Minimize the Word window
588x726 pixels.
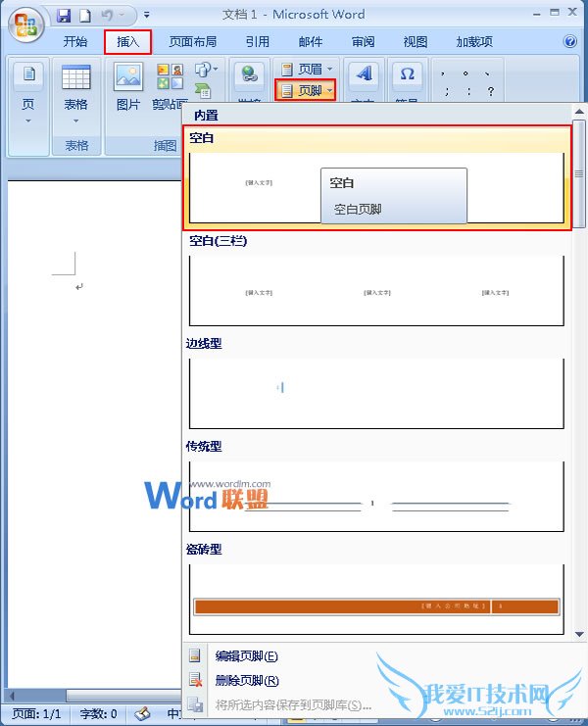click(x=537, y=15)
